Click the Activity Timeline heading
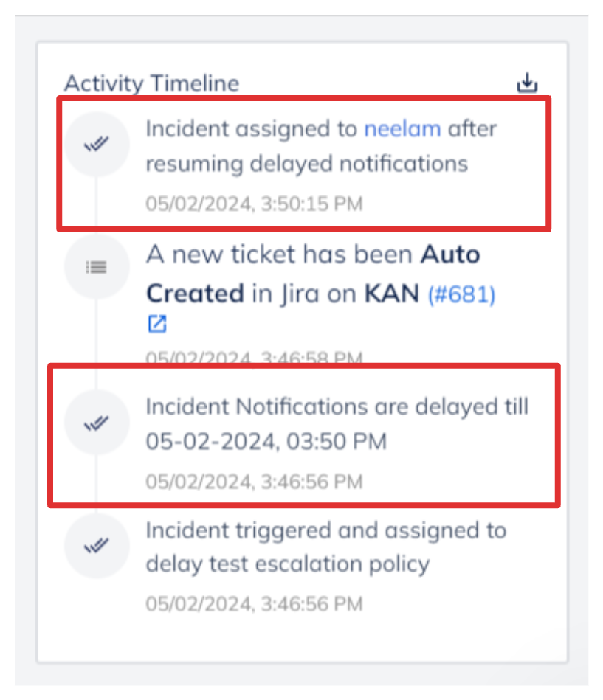603x700 pixels. pos(151,83)
